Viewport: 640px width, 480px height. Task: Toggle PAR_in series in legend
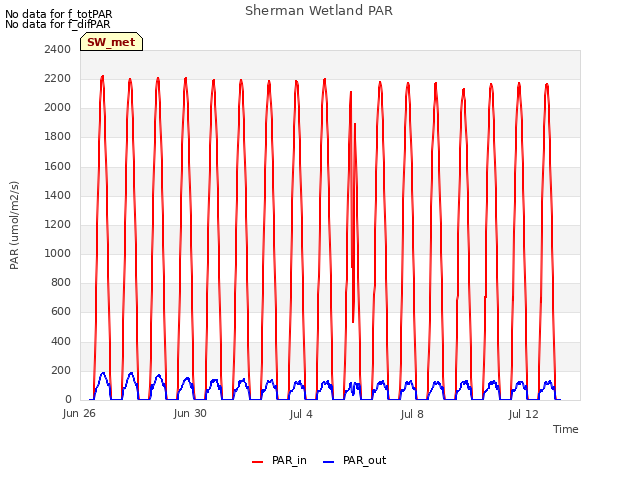point(279,461)
